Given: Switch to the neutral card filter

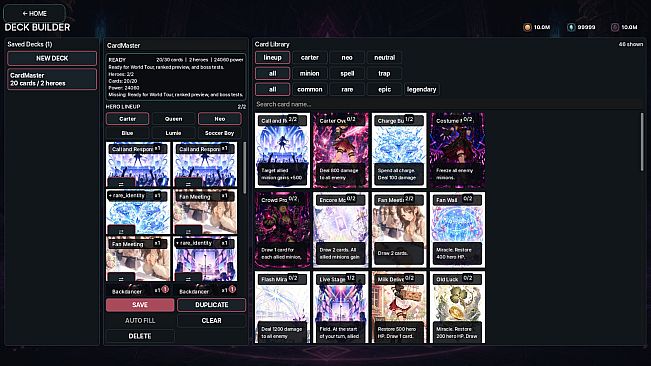Looking at the screenshot, I should point(384,57).
